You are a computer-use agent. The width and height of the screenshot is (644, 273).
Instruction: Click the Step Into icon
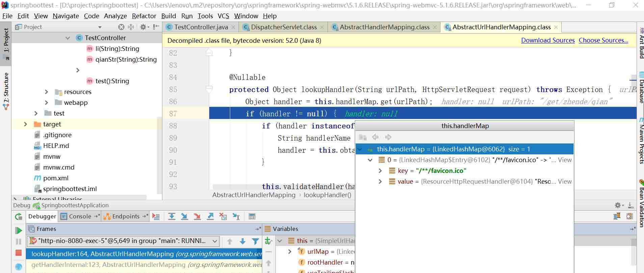click(x=184, y=216)
